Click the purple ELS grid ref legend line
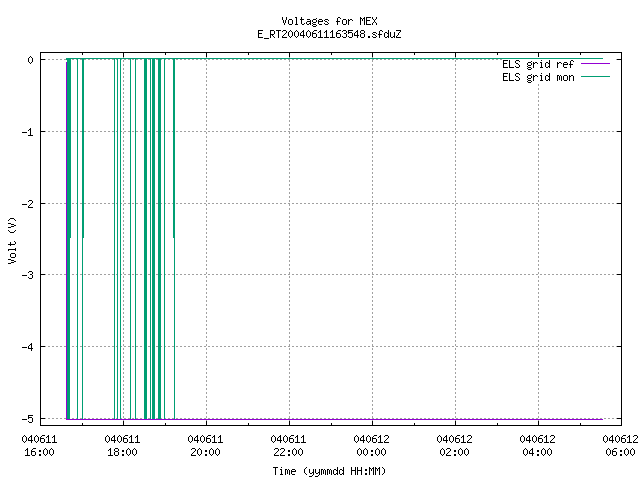The height and width of the screenshot is (480, 640). tap(595, 64)
